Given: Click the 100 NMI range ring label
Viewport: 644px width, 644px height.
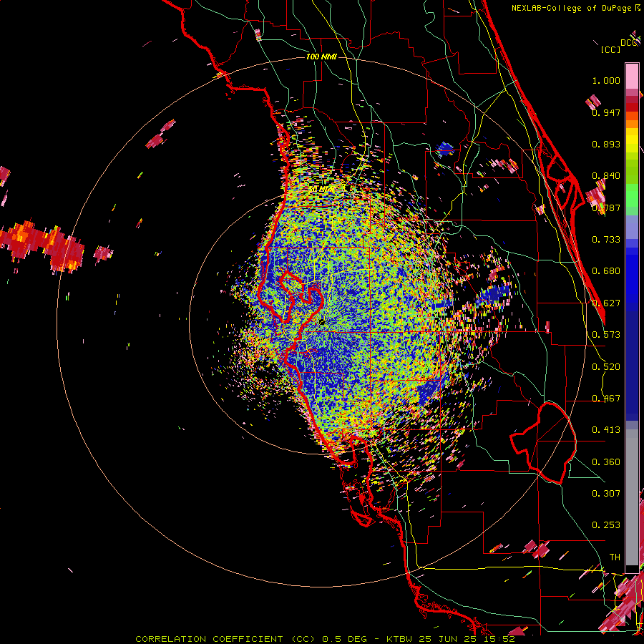Looking at the screenshot, I should [321, 57].
